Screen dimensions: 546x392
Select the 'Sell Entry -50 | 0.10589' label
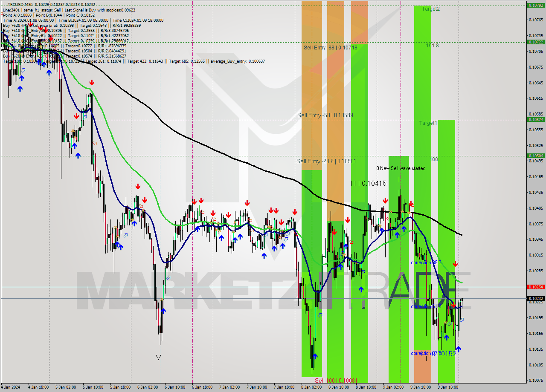tap(325, 115)
